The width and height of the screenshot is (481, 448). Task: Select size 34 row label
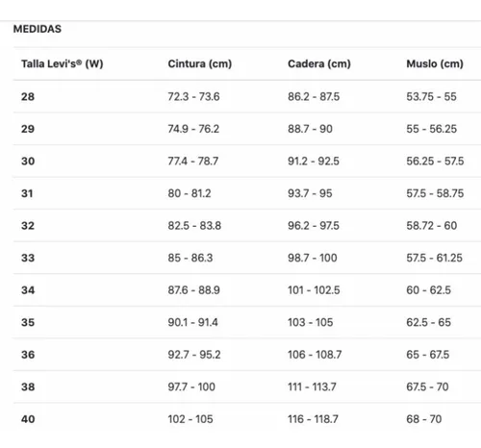point(28,290)
